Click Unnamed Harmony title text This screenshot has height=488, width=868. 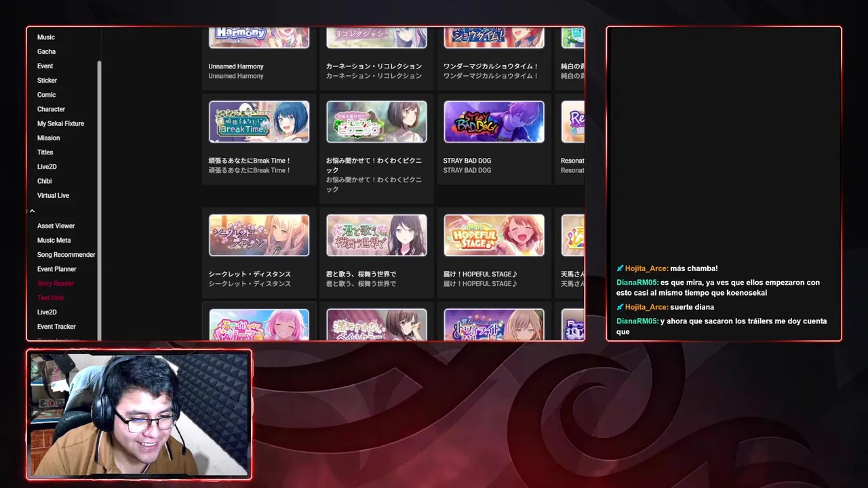(236, 66)
